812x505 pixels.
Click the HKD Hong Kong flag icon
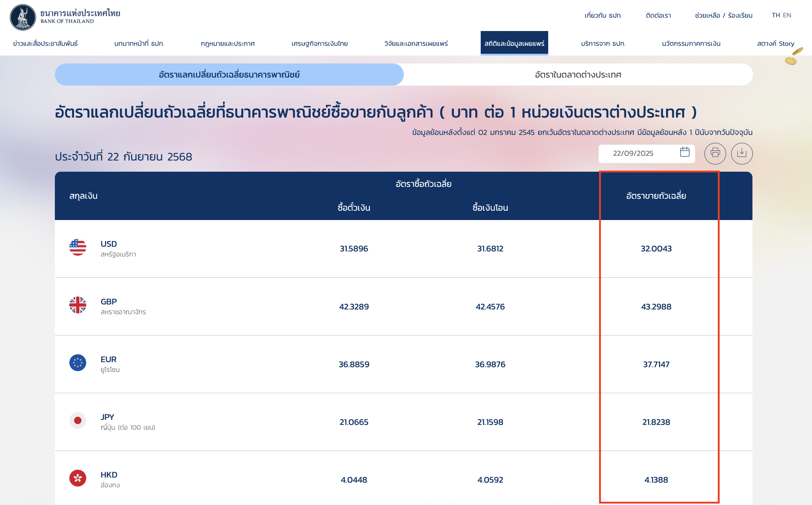pyautogui.click(x=77, y=477)
